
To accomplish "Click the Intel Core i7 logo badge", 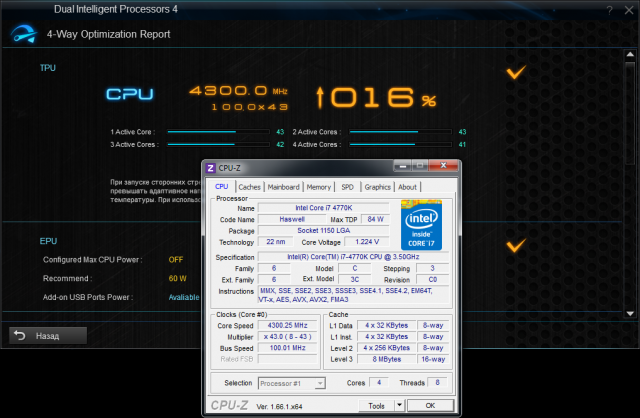I will pyautogui.click(x=421, y=225).
